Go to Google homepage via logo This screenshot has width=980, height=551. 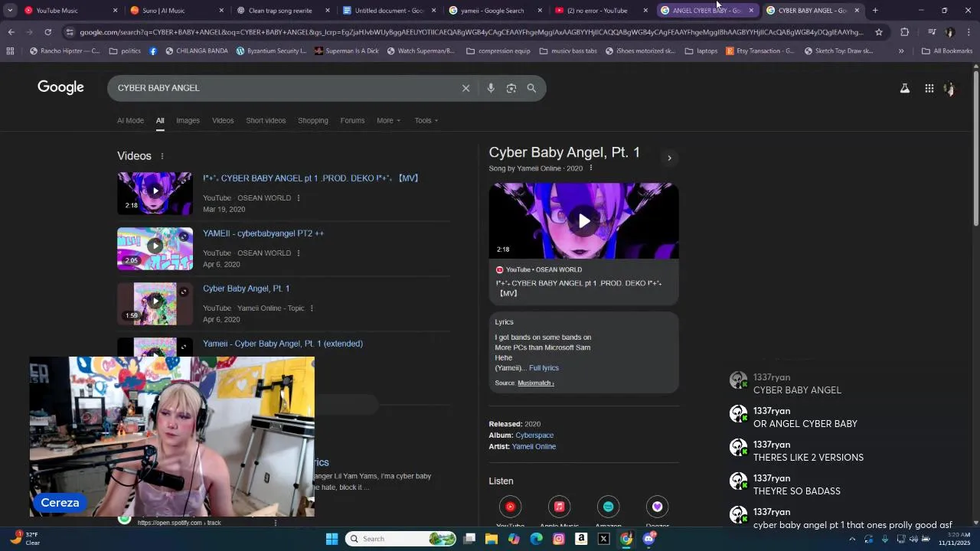[x=60, y=87]
